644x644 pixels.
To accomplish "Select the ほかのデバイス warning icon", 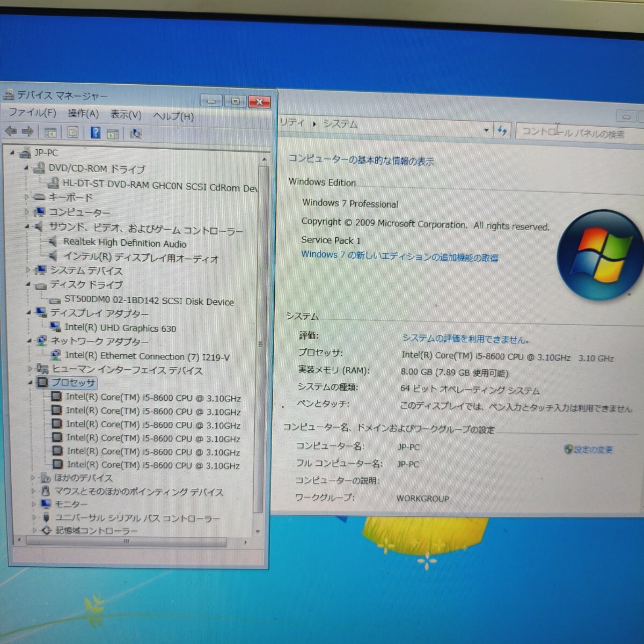I will (x=46, y=478).
